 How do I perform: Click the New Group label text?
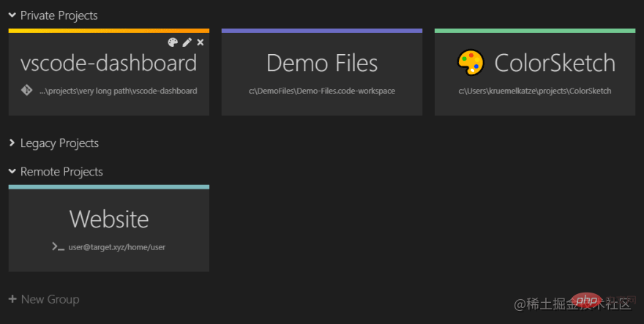(x=50, y=299)
